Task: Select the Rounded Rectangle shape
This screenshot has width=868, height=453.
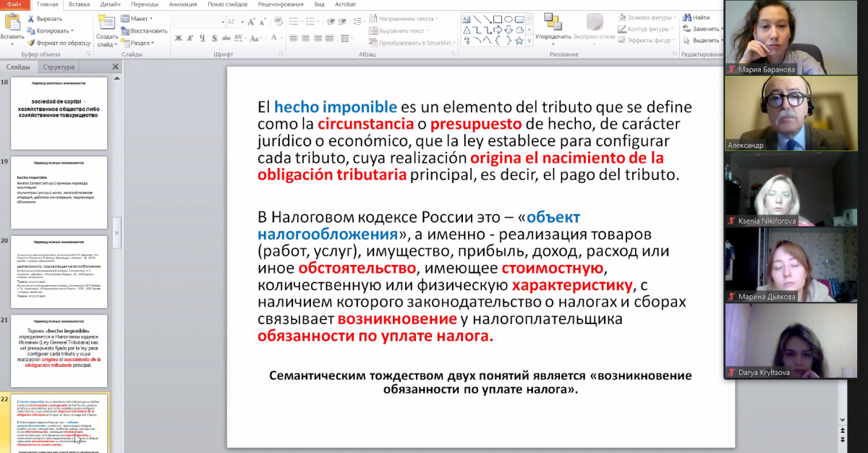Action: (x=519, y=19)
